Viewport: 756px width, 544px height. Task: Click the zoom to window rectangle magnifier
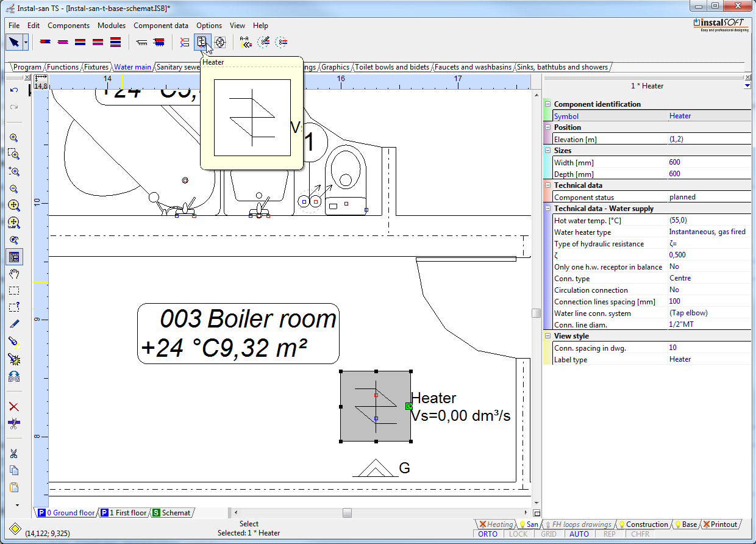point(14,155)
